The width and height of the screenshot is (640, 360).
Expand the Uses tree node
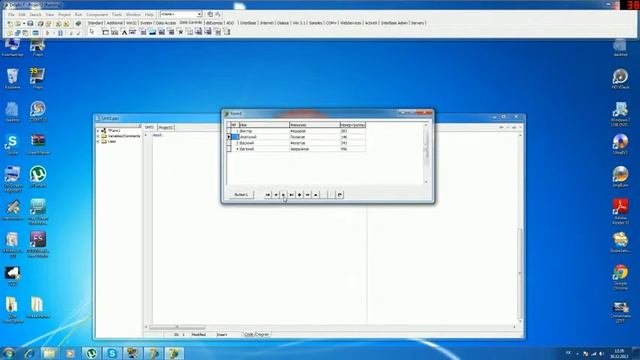[98, 141]
